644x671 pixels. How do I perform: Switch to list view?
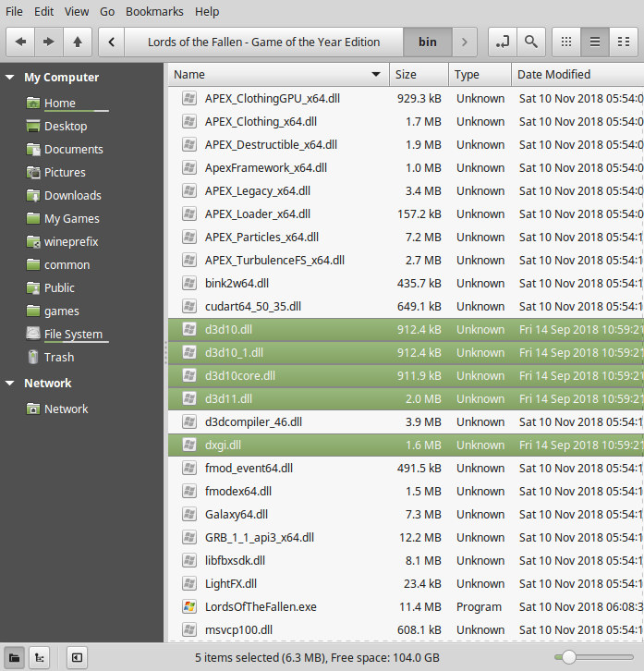point(595,42)
